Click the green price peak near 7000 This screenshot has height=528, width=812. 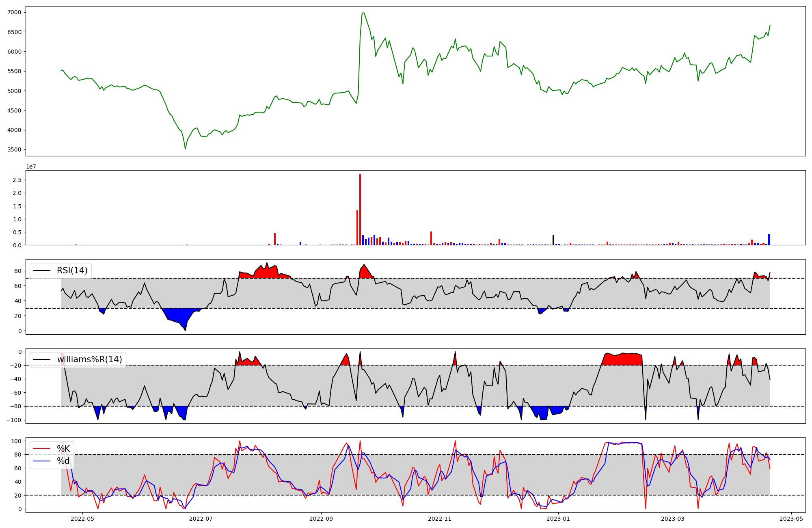(363, 13)
